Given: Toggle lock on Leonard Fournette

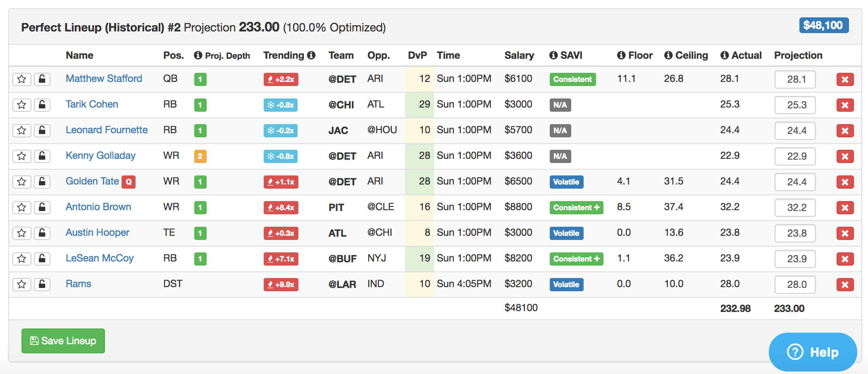Looking at the screenshot, I should (x=42, y=130).
